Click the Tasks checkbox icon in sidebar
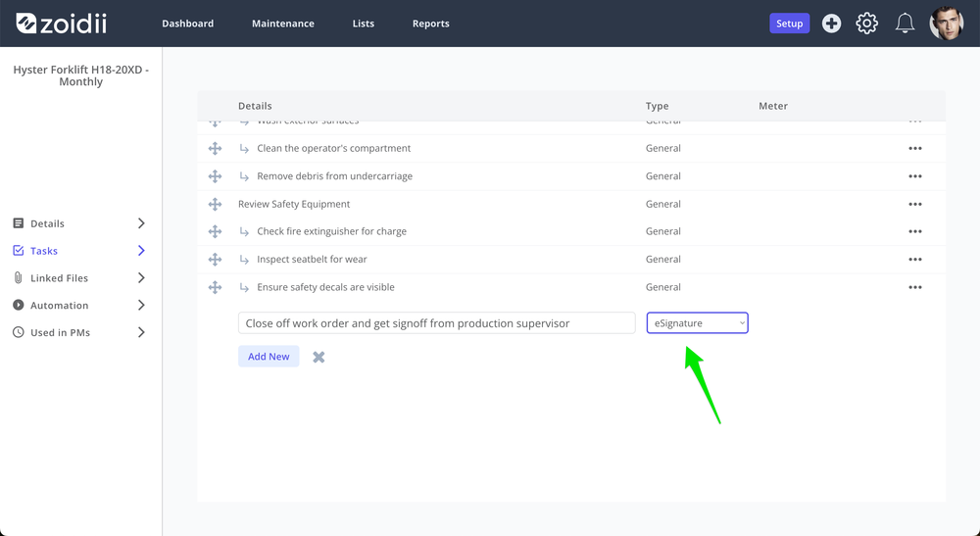This screenshot has height=536, width=980. pos(18,251)
